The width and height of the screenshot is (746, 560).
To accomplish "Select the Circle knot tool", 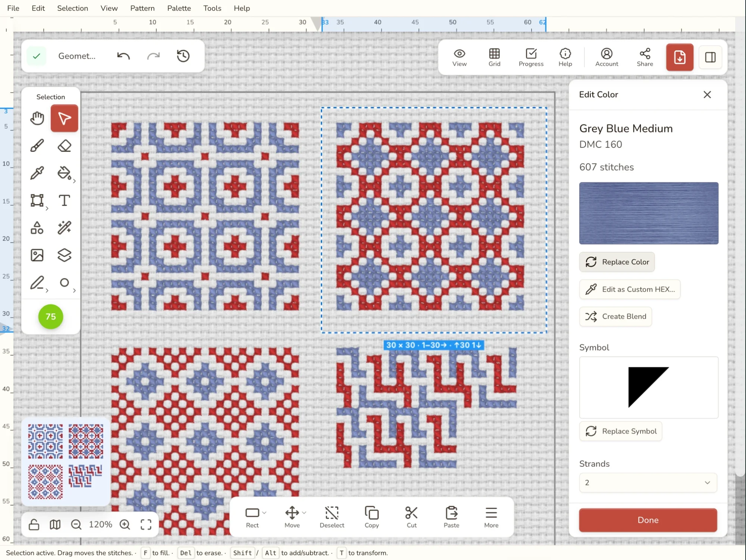I will point(65,283).
